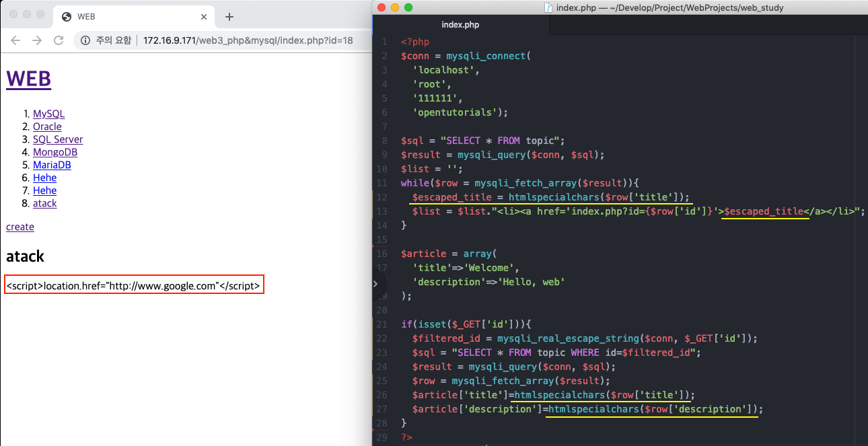Open a new browser tab with plus

tap(229, 17)
